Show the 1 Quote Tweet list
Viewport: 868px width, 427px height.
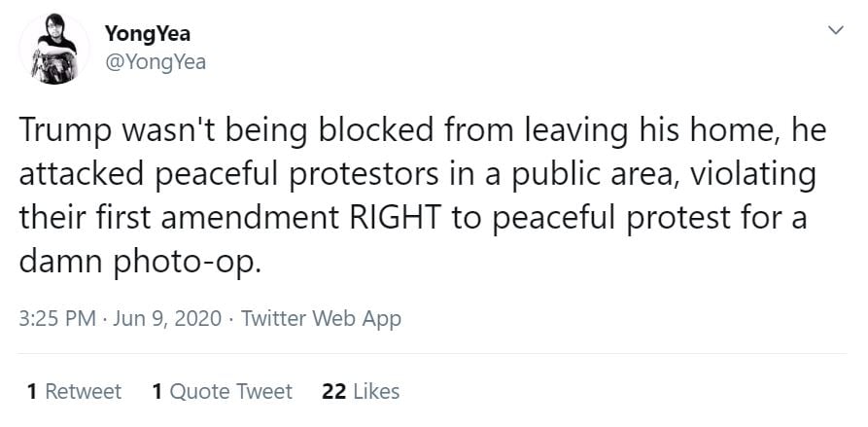click(x=223, y=391)
